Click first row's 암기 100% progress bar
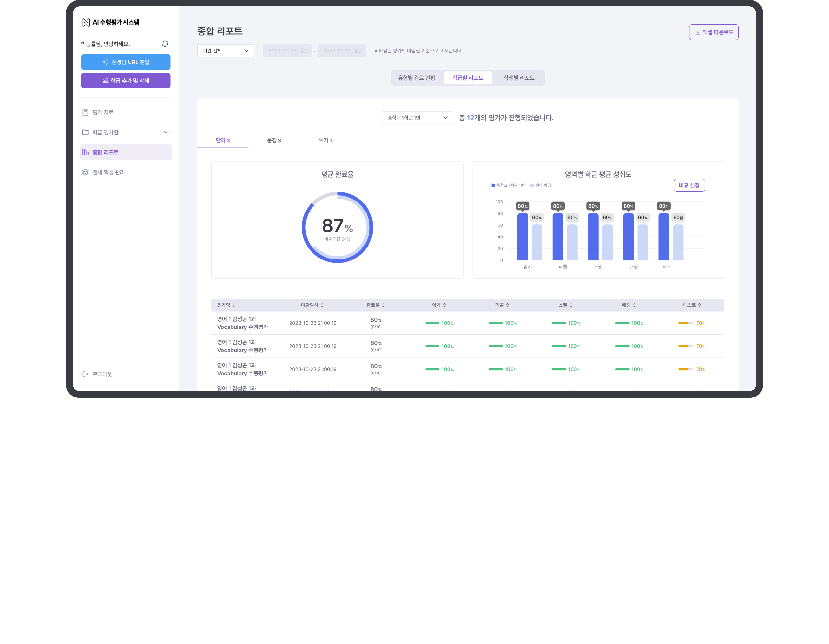The image size is (829, 644). click(x=432, y=323)
